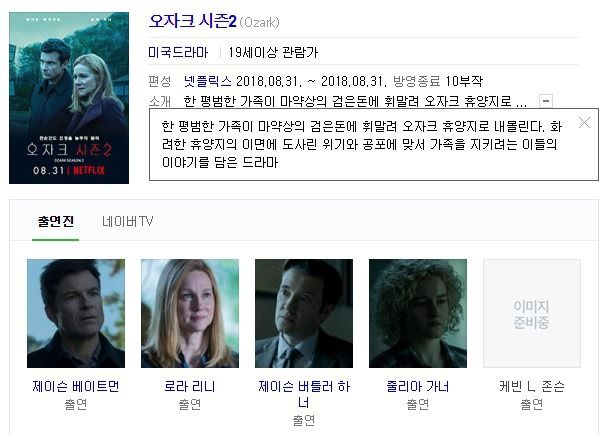Open the 제이슨 버틀러 하너 name link
Screen dimensions: 607x435
pyautogui.click(x=304, y=394)
